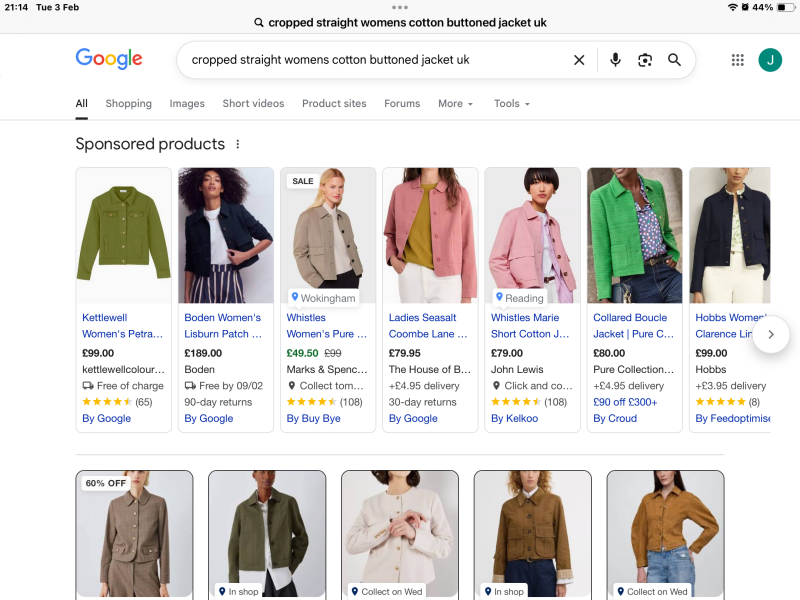Tap the three-dot multitasking control at top

click(x=400, y=7)
